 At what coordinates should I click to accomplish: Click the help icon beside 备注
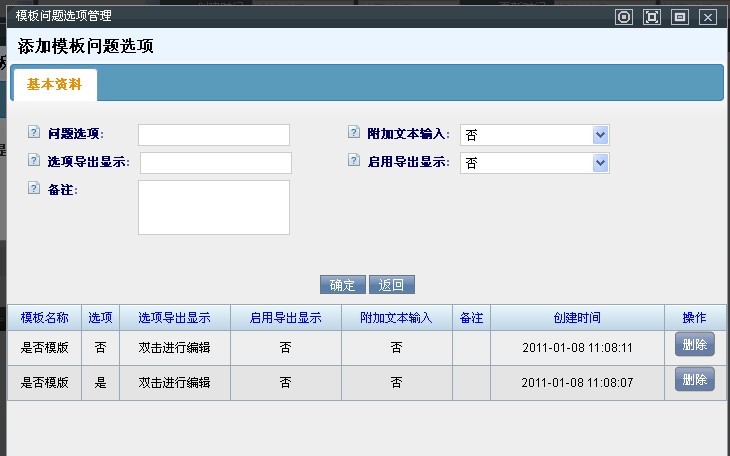(33, 188)
